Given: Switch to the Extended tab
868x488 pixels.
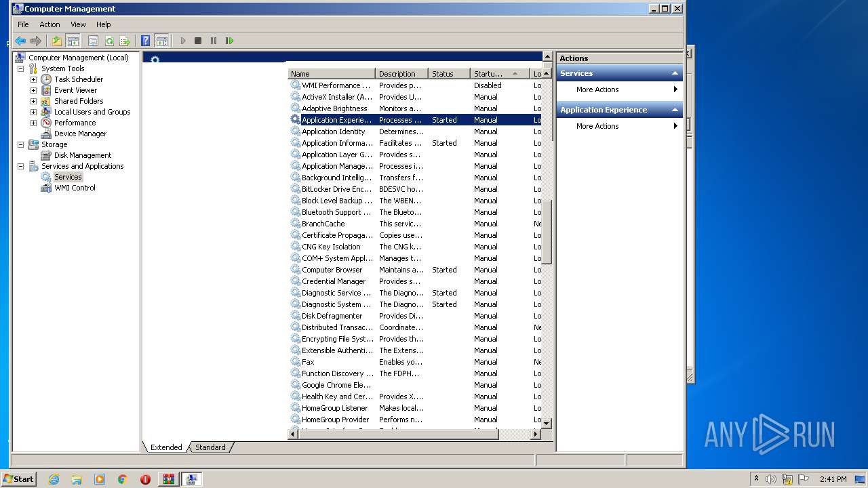Looking at the screenshot, I should click(x=166, y=447).
